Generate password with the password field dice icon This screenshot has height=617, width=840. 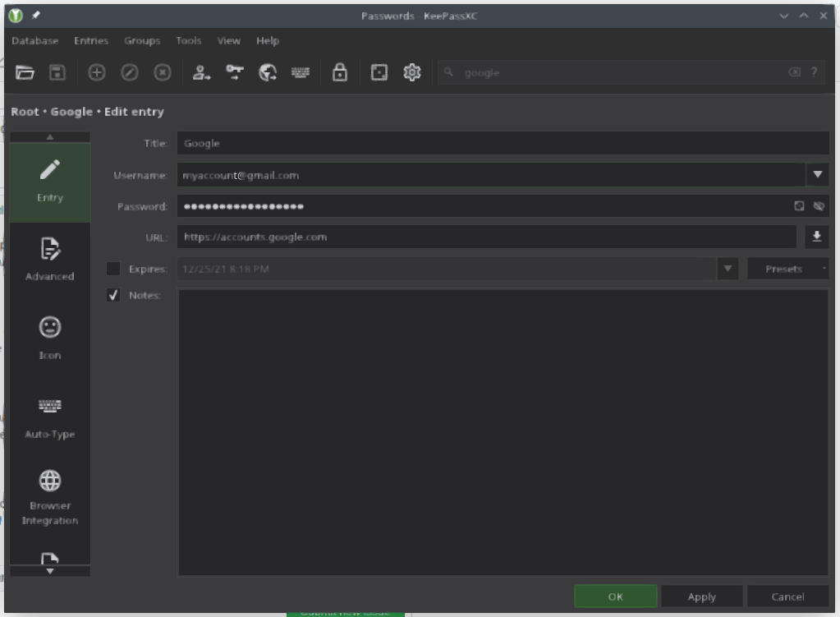click(x=799, y=206)
